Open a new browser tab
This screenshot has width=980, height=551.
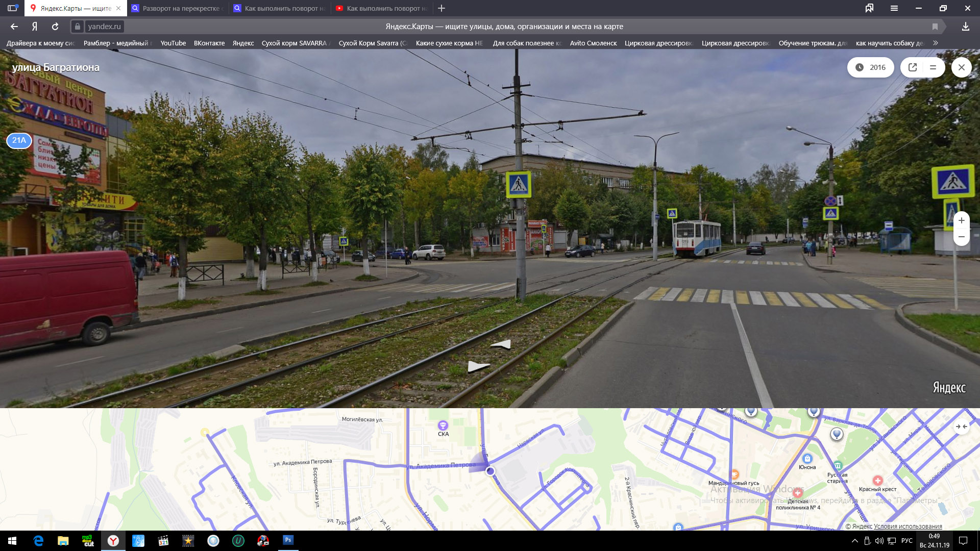[x=442, y=8]
